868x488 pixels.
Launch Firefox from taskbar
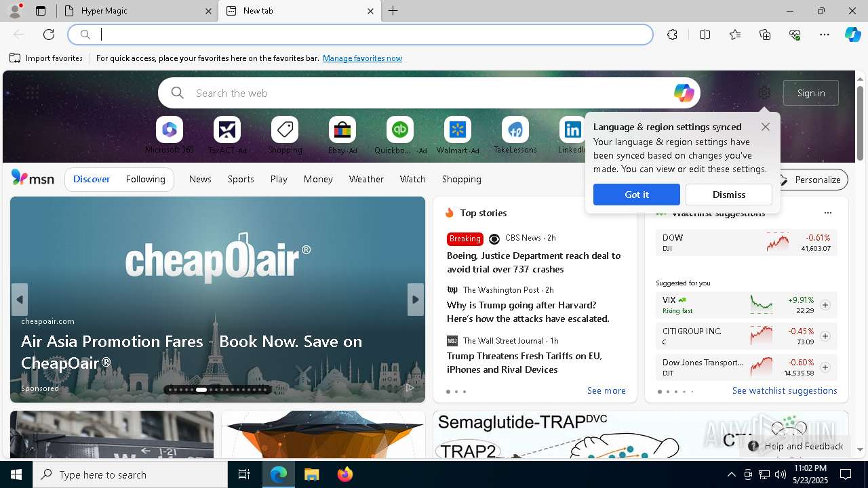tap(344, 474)
